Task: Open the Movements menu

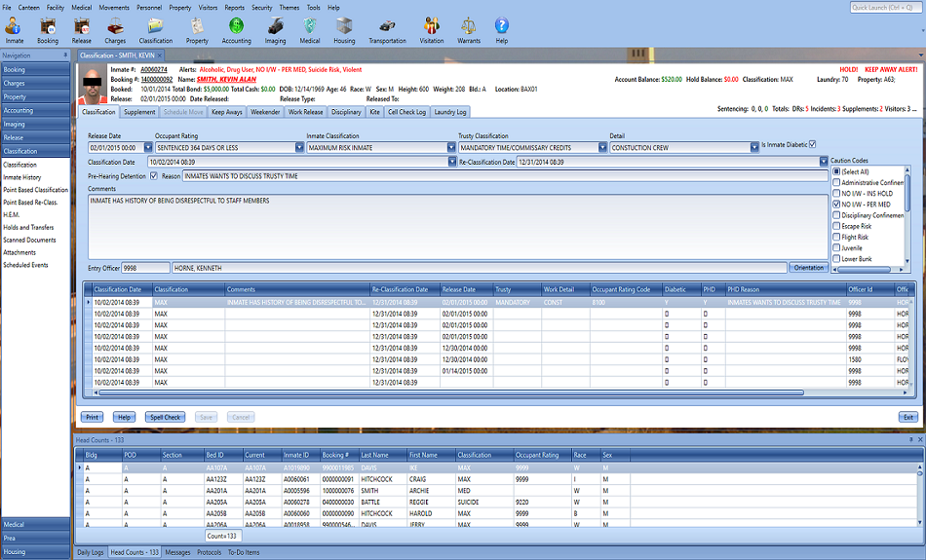Action: coord(114,7)
